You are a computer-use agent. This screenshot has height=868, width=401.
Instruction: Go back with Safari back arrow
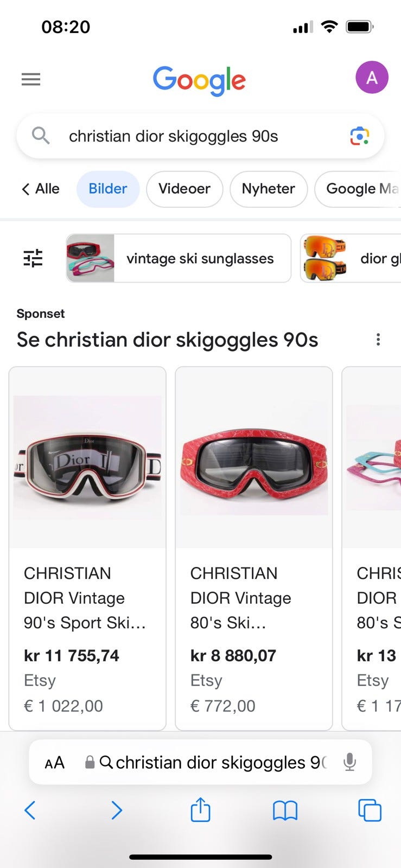point(30,810)
